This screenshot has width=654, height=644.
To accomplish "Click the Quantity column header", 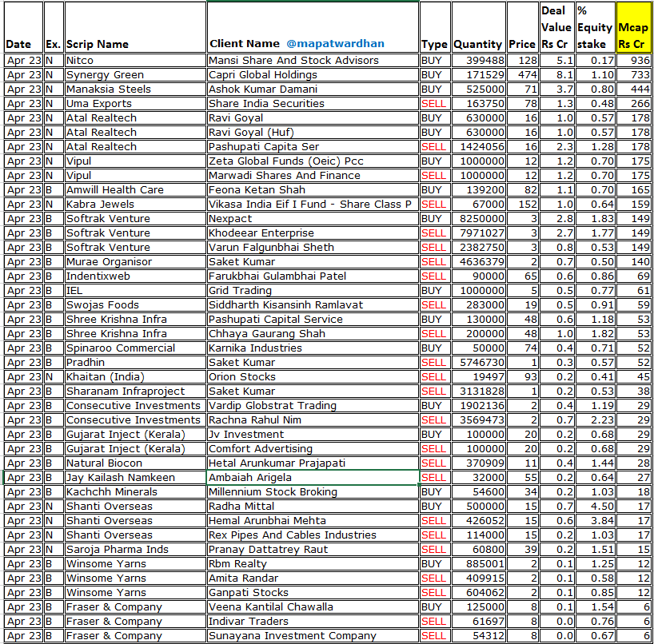I will [478, 27].
